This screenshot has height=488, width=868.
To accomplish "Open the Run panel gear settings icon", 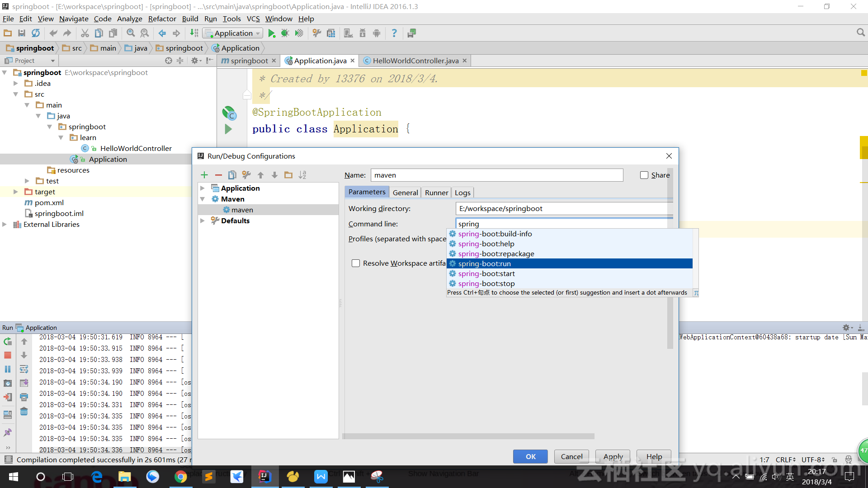I will 846,328.
